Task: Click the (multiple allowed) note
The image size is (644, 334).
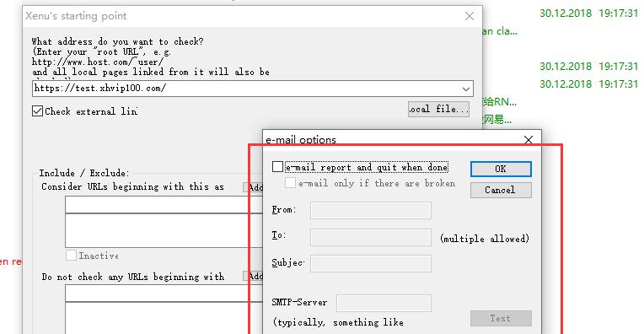Action: tap(485, 239)
